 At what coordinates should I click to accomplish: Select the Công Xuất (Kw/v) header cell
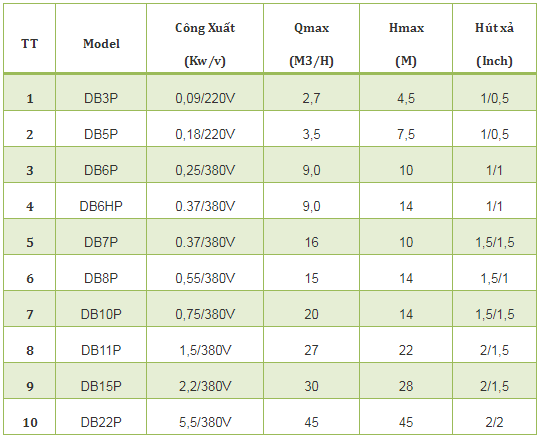pyautogui.click(x=205, y=44)
